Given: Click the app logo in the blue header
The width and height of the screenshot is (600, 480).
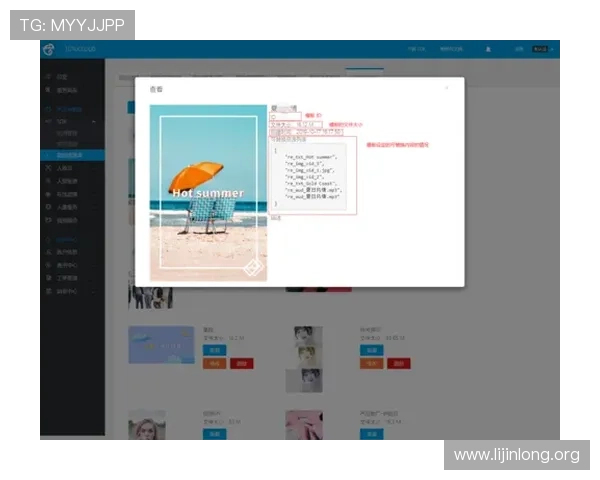Looking at the screenshot, I should pyautogui.click(x=49, y=49).
